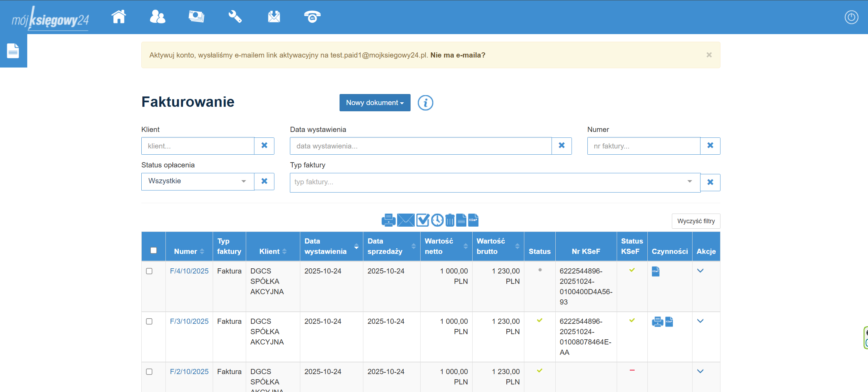
Task: Open the send by email envelope icon
Action: (x=406, y=220)
